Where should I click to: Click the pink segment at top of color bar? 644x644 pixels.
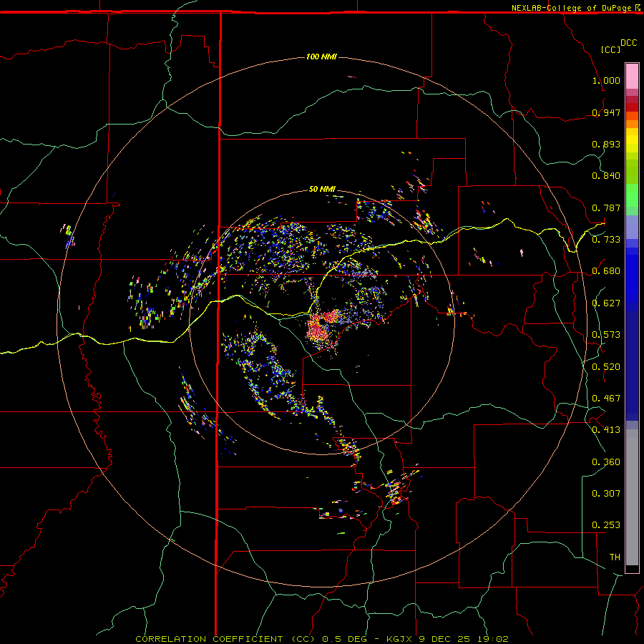(x=632, y=76)
